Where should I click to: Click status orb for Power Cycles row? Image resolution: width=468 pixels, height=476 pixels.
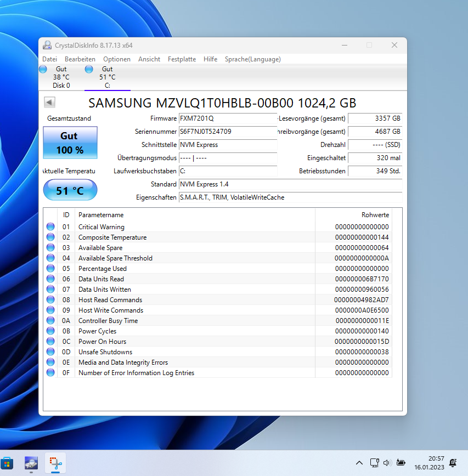(50, 331)
